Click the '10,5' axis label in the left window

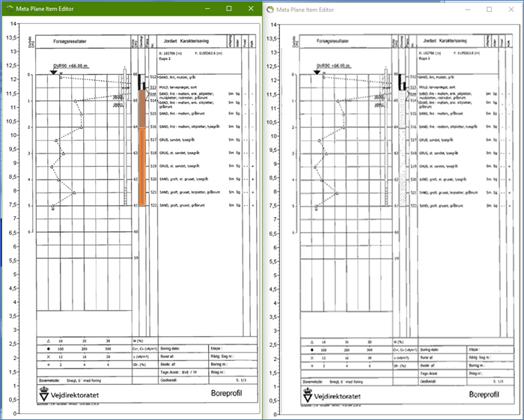[x=11, y=121]
